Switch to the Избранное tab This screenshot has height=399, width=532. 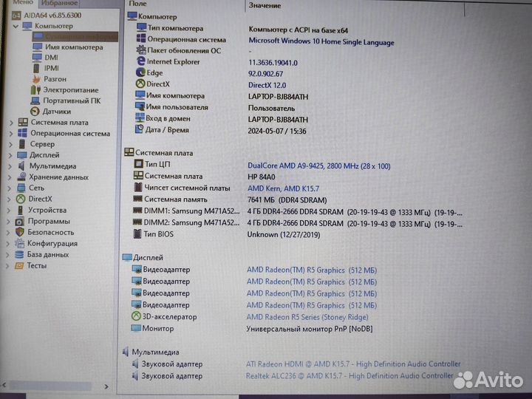click(59, 4)
